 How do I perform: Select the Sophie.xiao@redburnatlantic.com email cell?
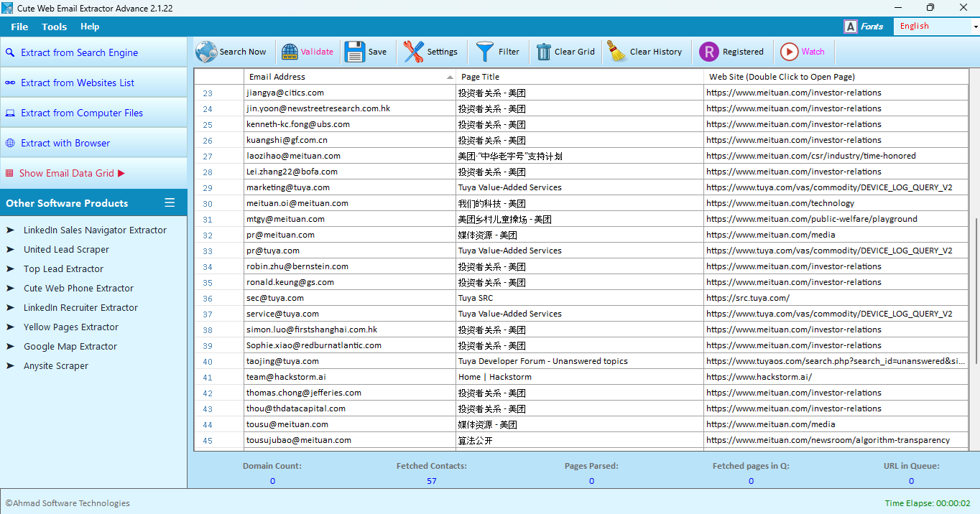tap(350, 345)
